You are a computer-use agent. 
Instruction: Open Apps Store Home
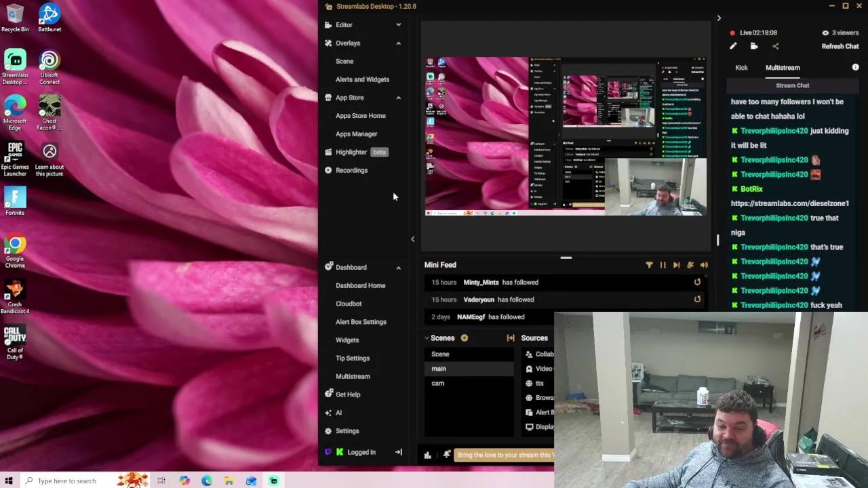point(360,116)
